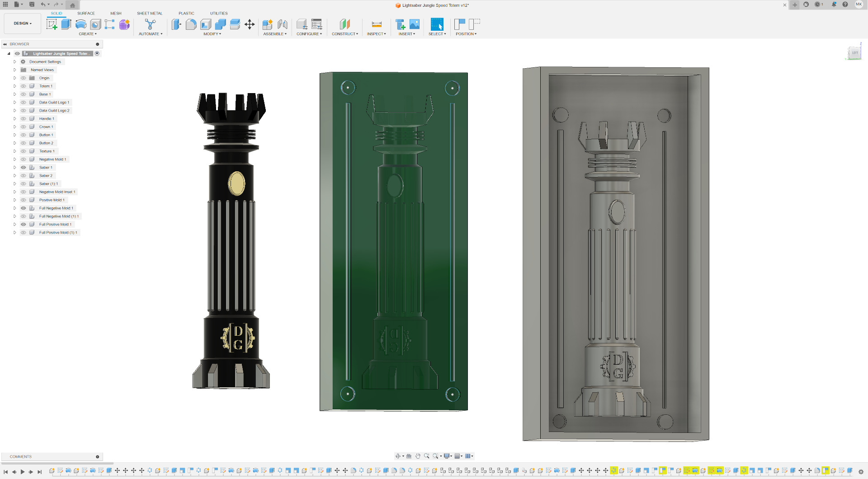868x479 pixels.
Task: Select the Move/Copy tool icon
Action: point(250,24)
